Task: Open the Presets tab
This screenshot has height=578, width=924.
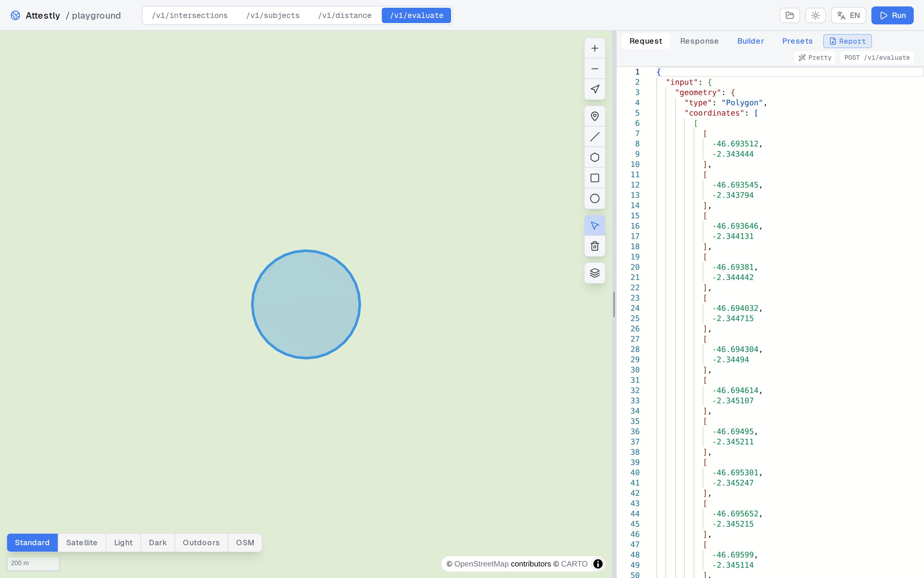Action: click(797, 41)
